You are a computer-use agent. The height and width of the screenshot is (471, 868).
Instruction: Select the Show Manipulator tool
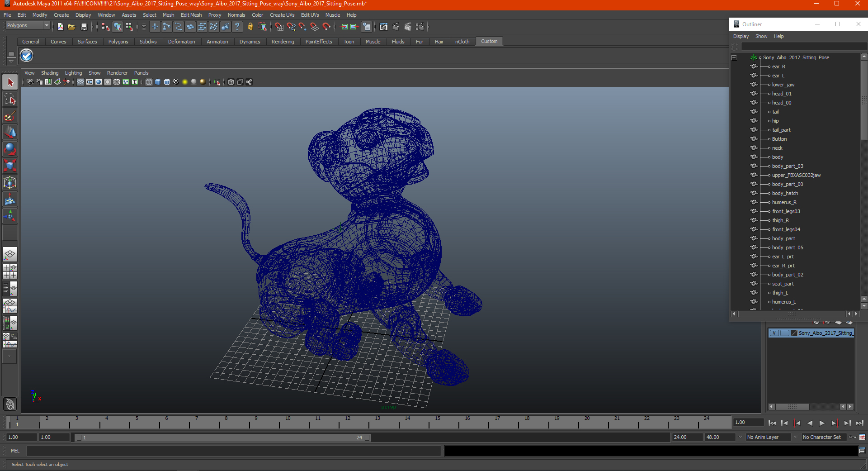click(10, 216)
